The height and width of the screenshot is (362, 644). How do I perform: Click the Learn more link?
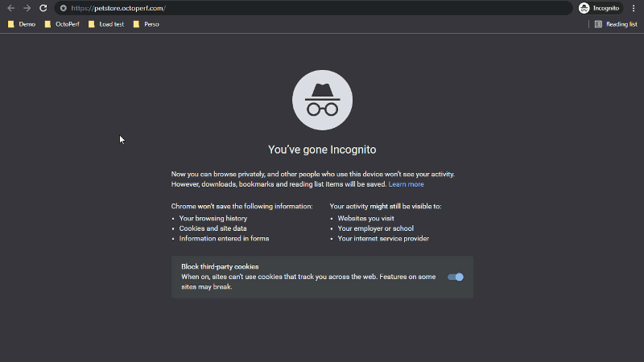[406, 184]
